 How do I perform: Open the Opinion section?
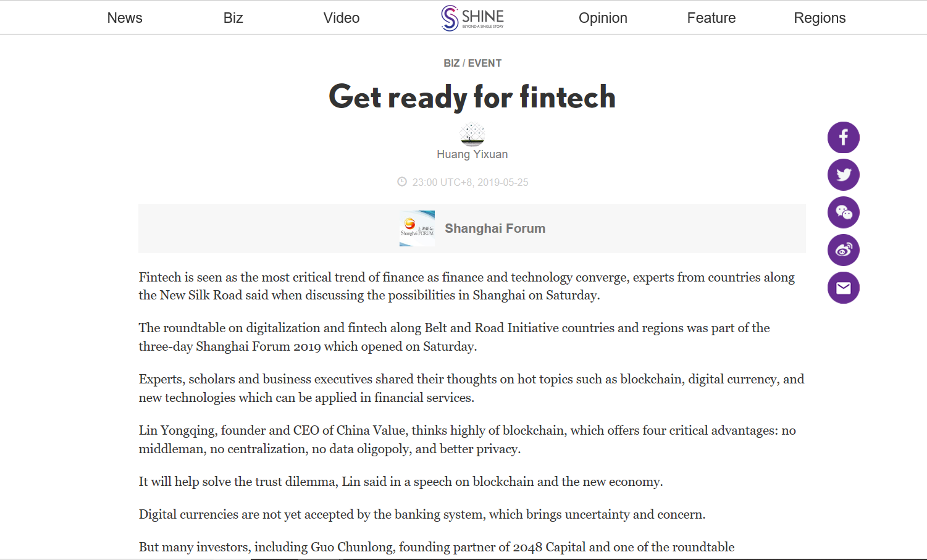pos(603,18)
